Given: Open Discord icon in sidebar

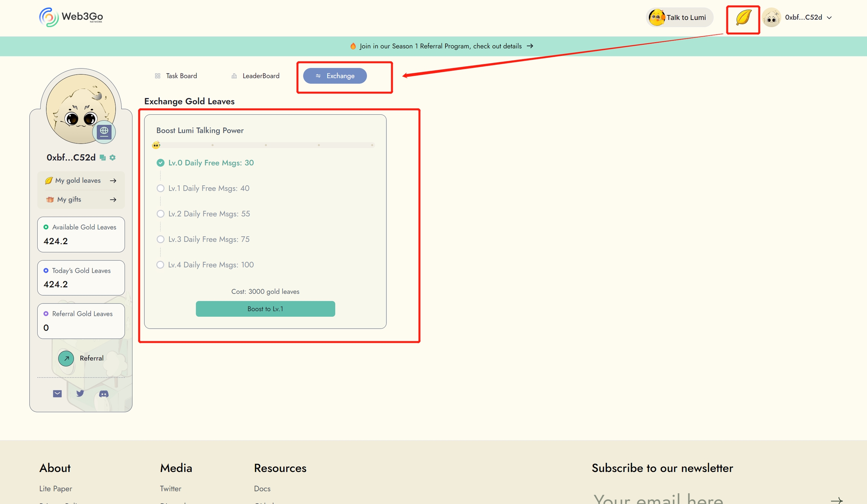Looking at the screenshot, I should click(103, 394).
